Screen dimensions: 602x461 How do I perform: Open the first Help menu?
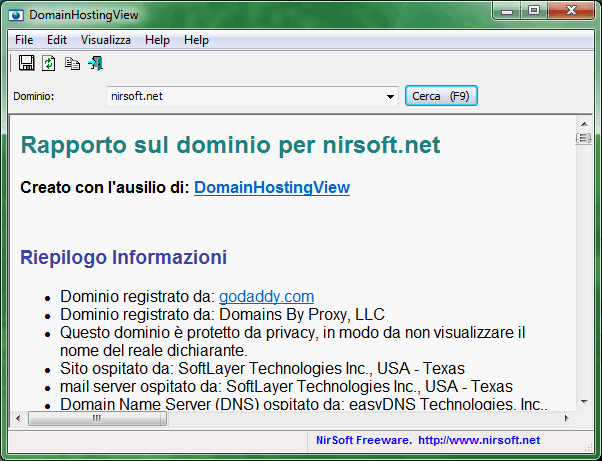click(x=157, y=40)
